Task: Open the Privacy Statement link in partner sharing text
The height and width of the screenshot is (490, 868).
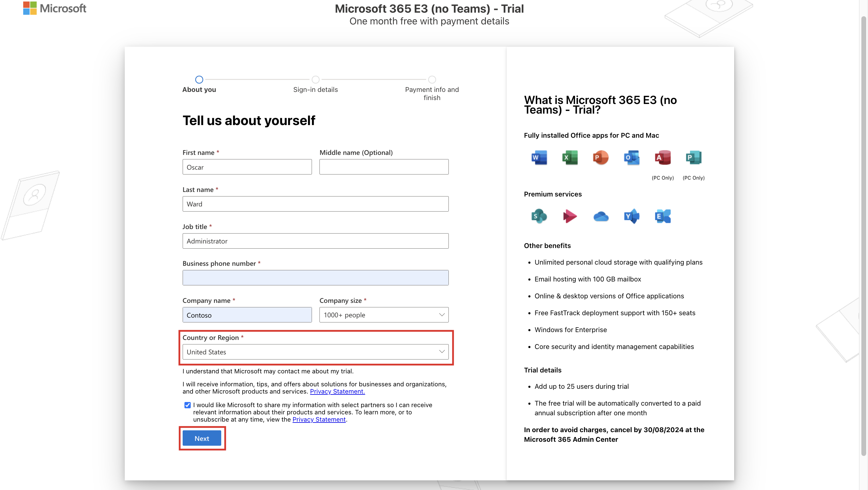Action: tap(319, 419)
